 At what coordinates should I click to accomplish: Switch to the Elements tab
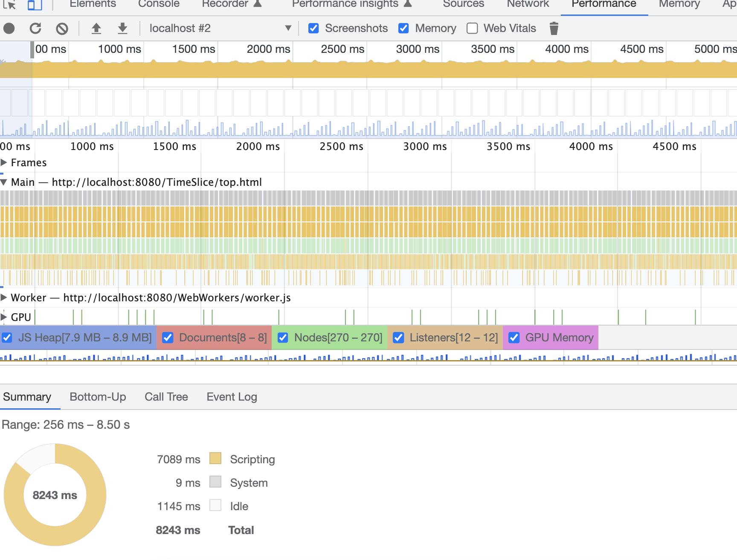click(x=93, y=4)
